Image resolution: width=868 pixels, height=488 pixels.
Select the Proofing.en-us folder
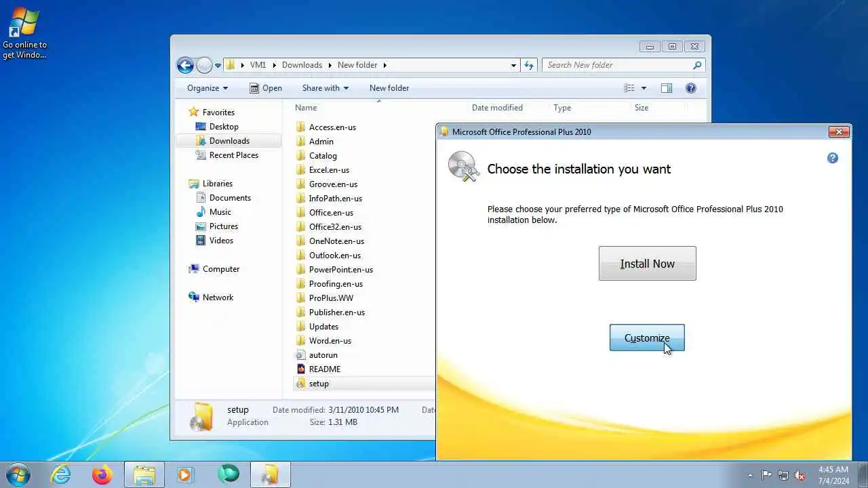click(x=336, y=284)
